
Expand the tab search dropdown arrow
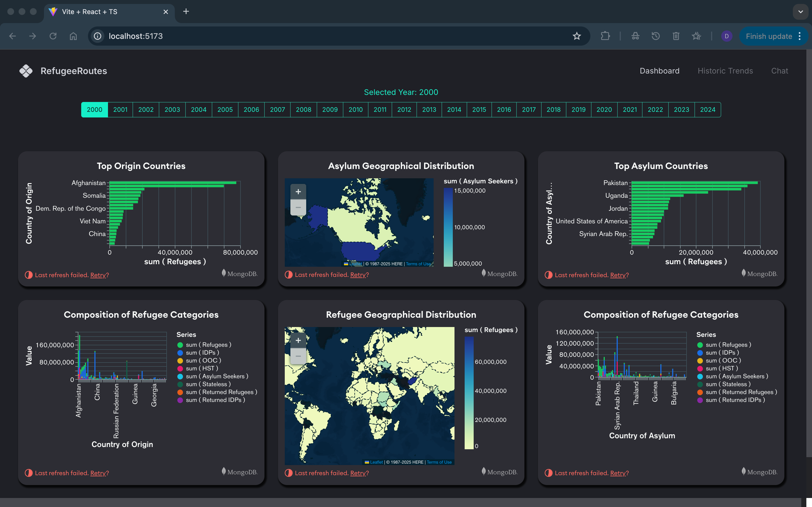click(801, 12)
